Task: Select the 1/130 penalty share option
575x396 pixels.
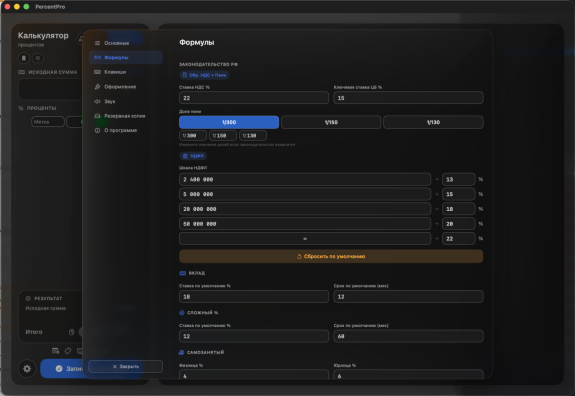Action: pos(433,122)
